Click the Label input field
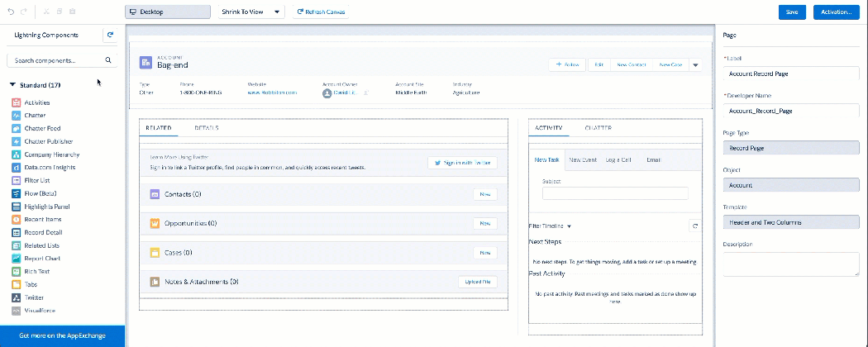The image size is (868, 347). [x=791, y=74]
